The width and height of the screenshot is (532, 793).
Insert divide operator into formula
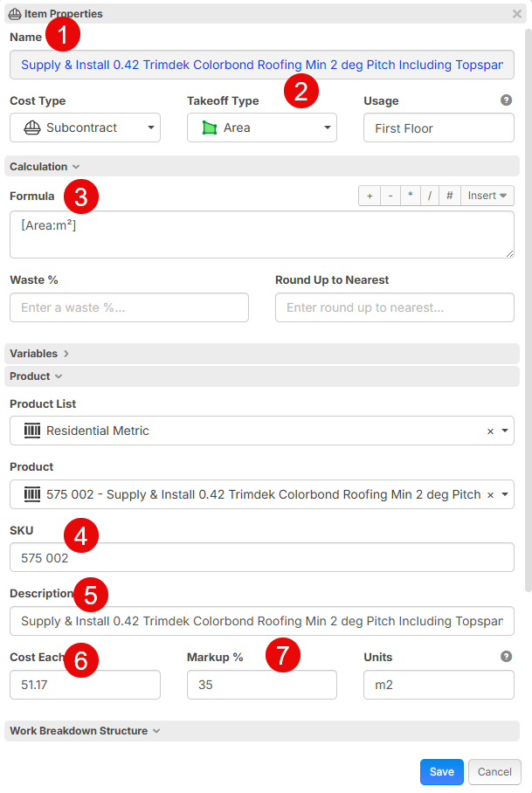click(x=429, y=196)
